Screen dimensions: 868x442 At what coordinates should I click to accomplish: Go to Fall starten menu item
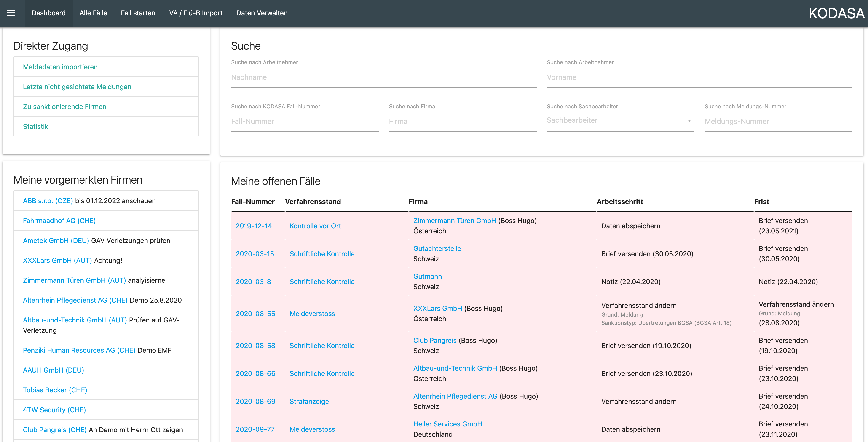138,13
